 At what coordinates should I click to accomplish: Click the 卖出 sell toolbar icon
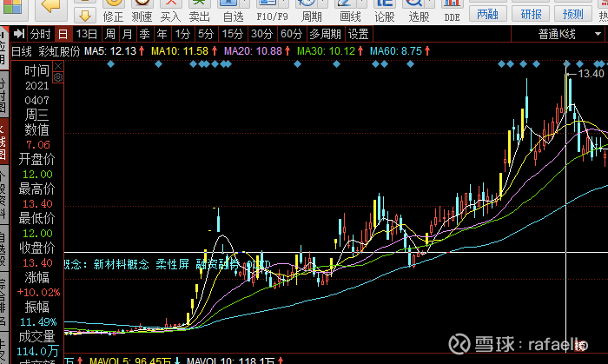pos(199,10)
